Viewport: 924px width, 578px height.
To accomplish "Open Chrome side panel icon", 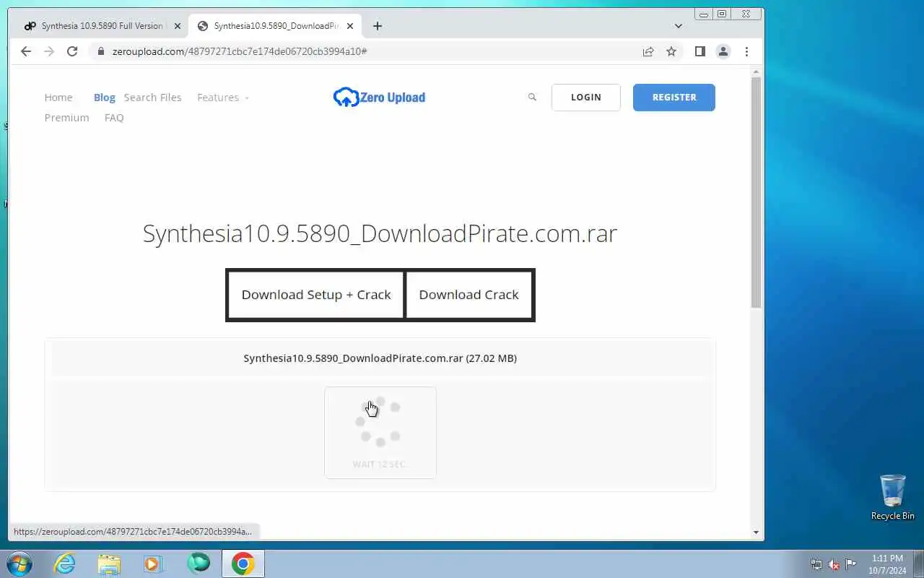I will tap(699, 51).
